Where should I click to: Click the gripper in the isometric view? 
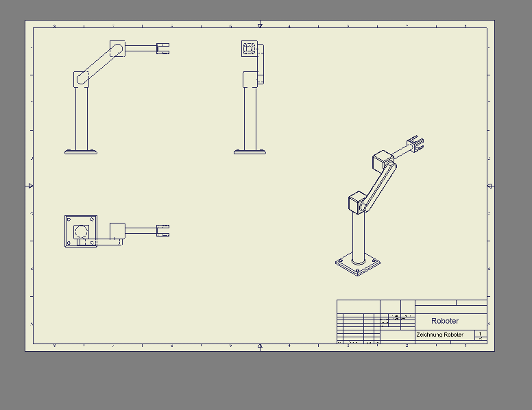[x=416, y=143]
